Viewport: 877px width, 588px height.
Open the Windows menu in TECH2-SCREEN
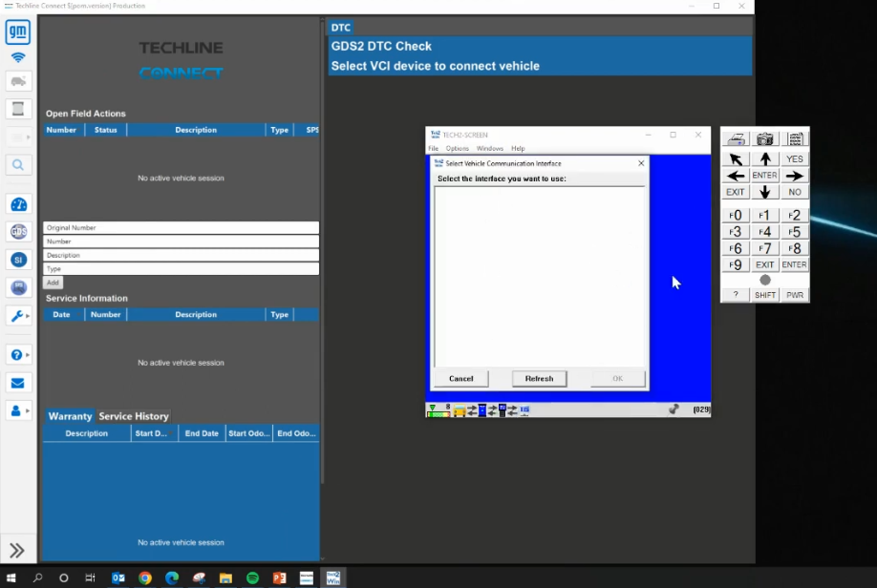pyautogui.click(x=490, y=149)
